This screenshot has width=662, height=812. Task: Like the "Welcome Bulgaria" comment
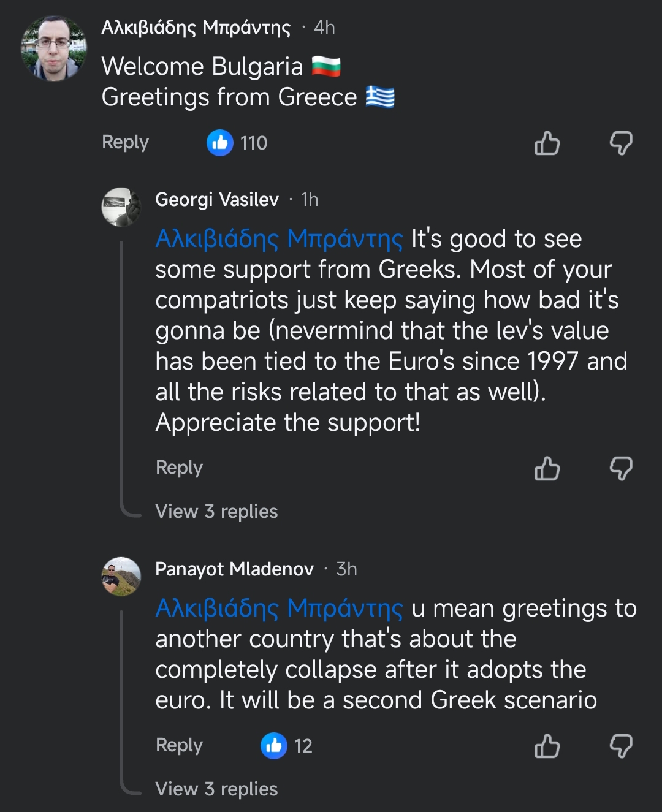pos(547,143)
